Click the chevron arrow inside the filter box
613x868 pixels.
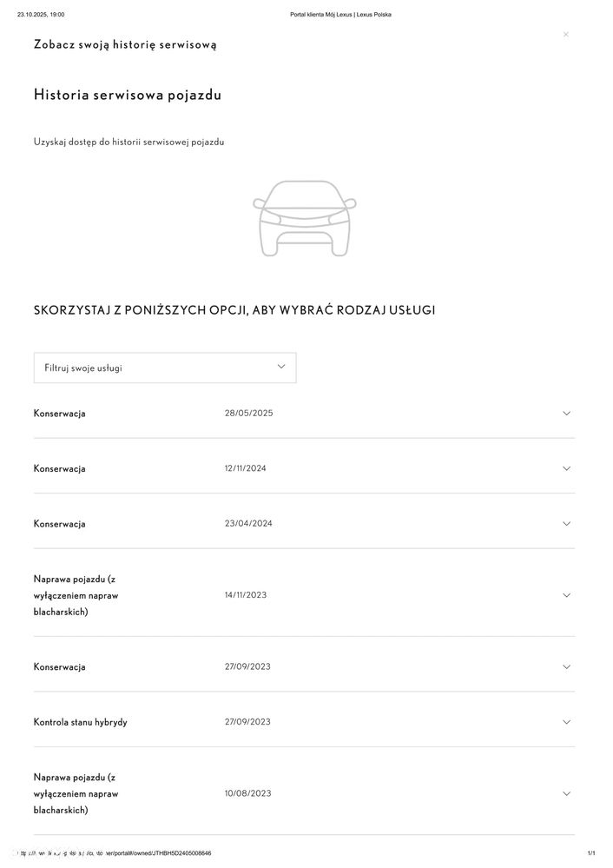click(281, 367)
